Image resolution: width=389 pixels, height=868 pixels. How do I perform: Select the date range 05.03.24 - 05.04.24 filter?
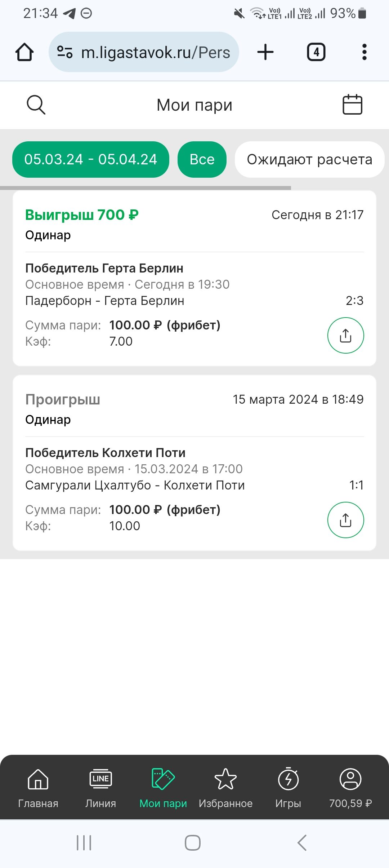[x=91, y=159]
